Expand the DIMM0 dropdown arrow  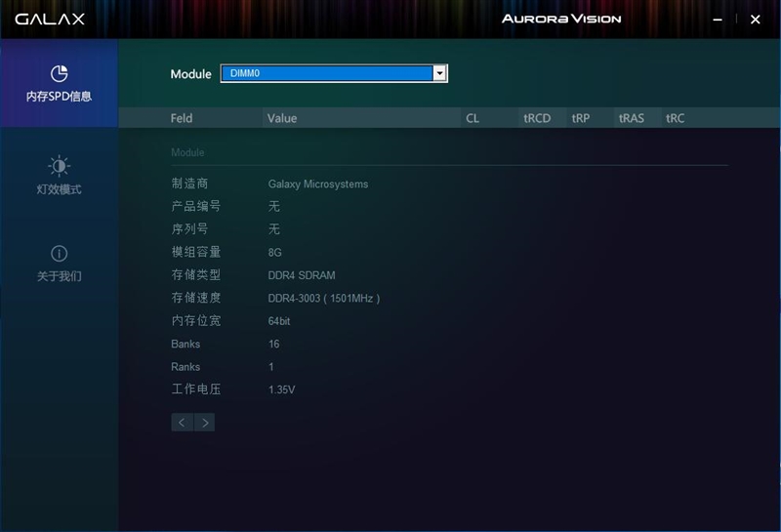tap(439, 73)
